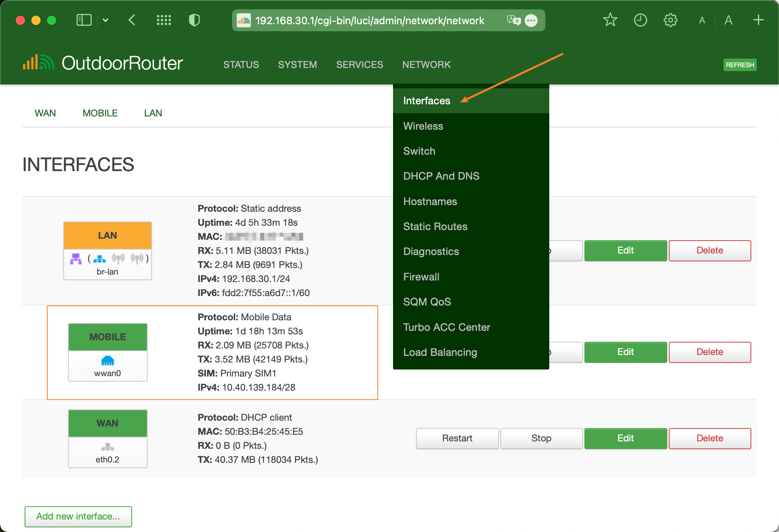The height and width of the screenshot is (532, 779).
Task: Open browsing history clock icon
Action: [x=640, y=20]
